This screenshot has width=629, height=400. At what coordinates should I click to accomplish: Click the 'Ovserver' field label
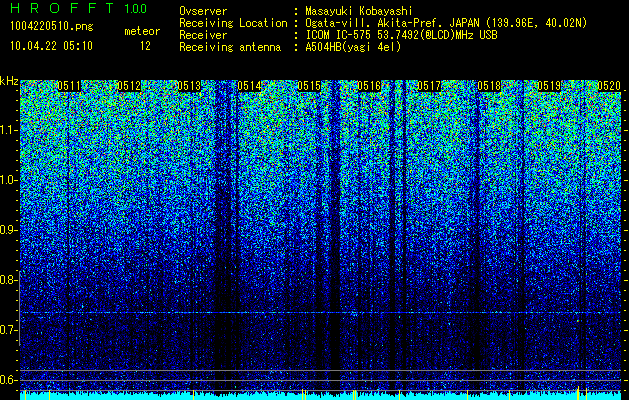(x=203, y=11)
